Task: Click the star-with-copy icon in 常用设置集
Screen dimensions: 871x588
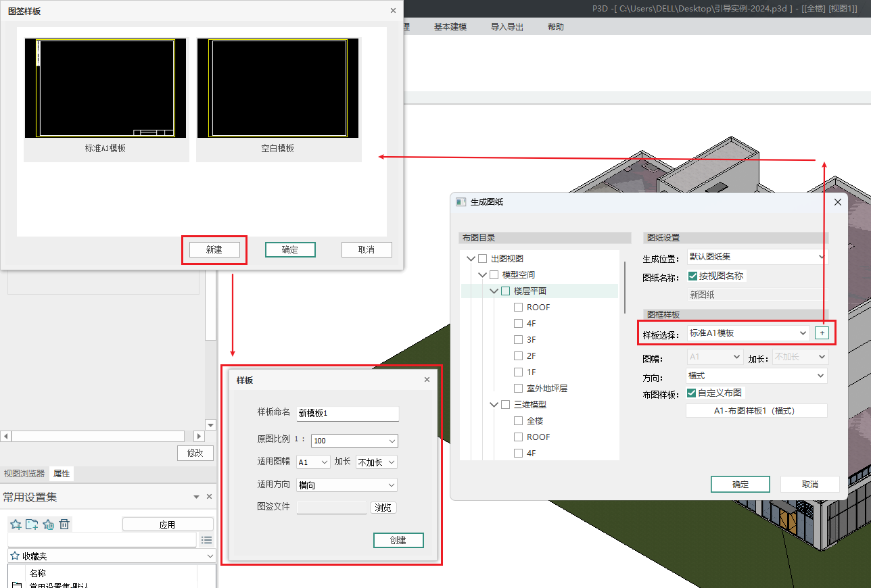Action: (48, 524)
